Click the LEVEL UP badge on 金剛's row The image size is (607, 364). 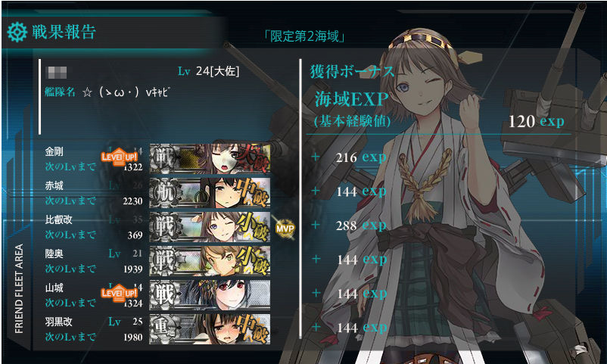click(120, 157)
